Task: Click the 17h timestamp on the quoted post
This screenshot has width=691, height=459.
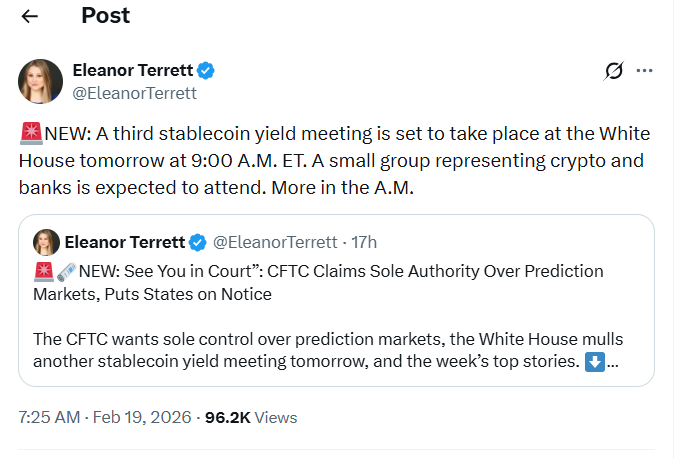Action: 363,242
